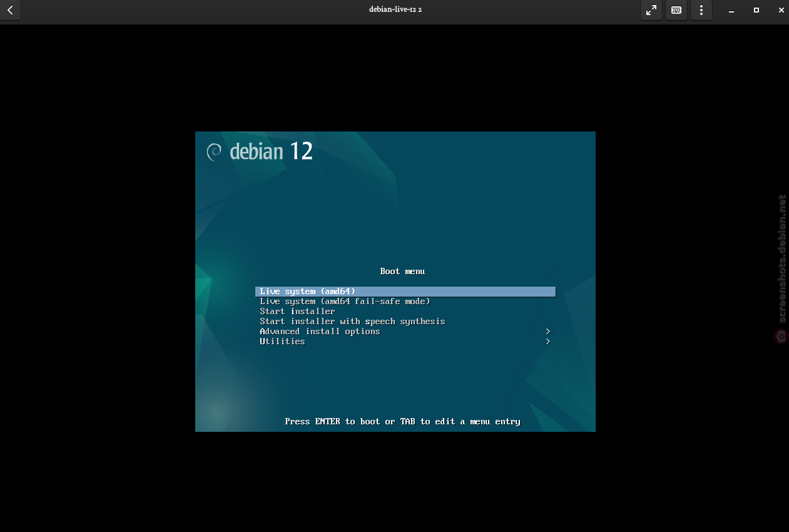Click the debian-live-12 2 window title

tap(395, 9)
